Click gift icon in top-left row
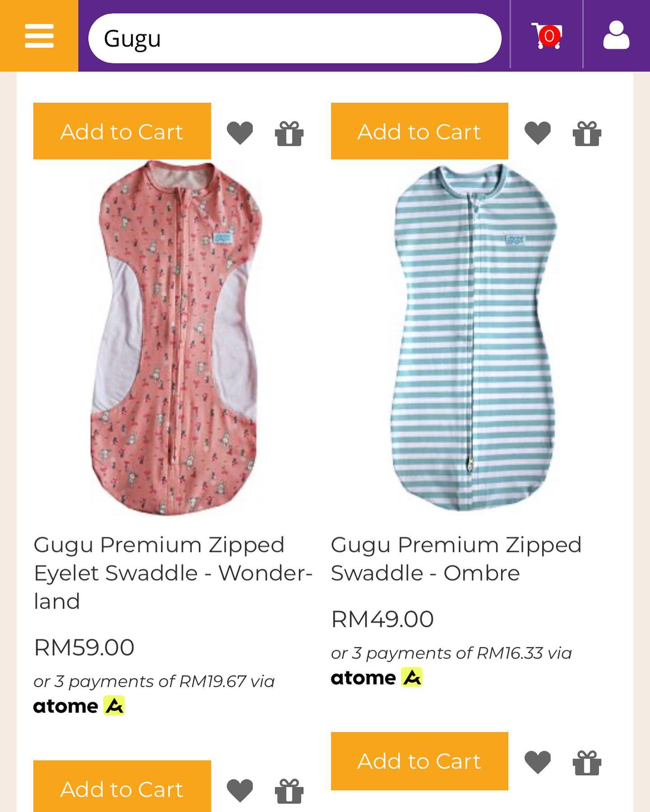The image size is (650, 812). pos(289,133)
